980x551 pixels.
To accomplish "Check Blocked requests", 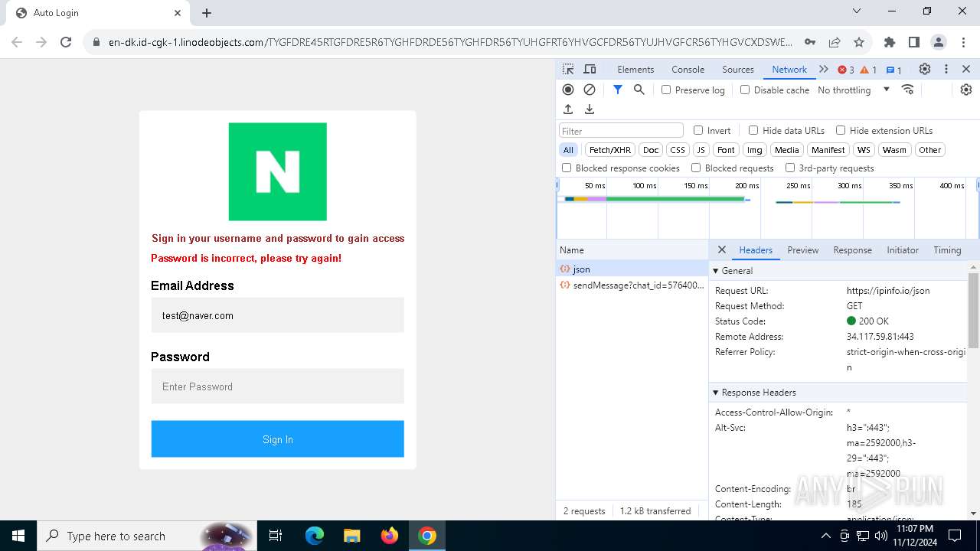I will coord(696,168).
